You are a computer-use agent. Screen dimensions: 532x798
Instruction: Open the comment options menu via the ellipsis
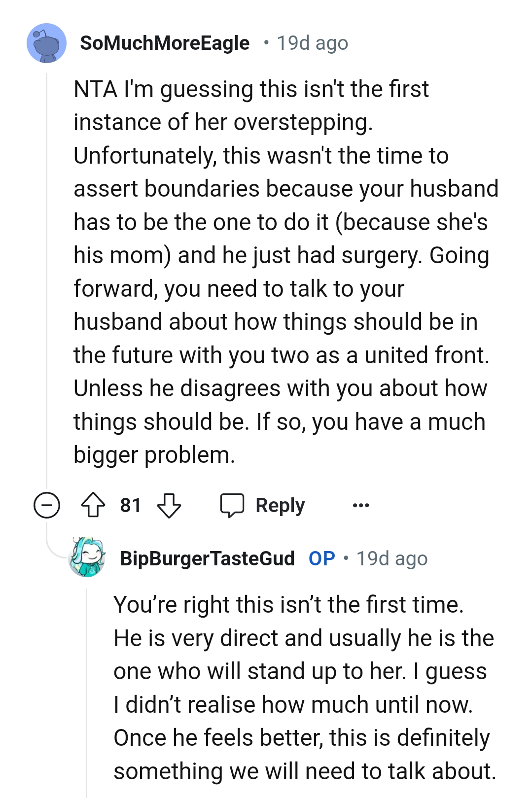[361, 505]
